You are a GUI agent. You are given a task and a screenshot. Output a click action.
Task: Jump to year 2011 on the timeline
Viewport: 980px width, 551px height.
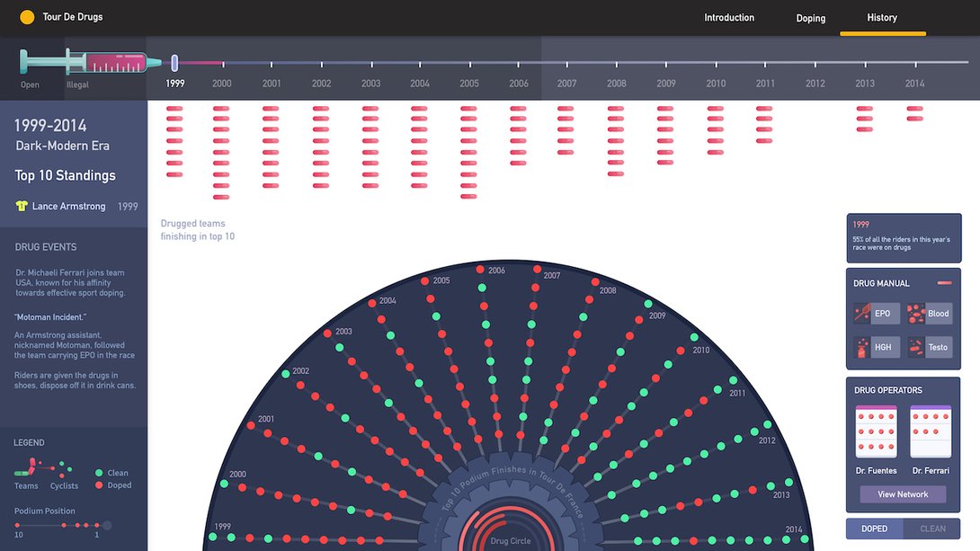coord(765,83)
